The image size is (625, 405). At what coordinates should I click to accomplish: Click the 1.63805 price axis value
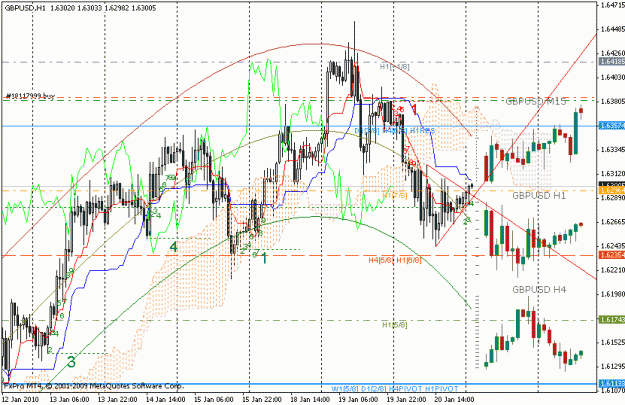pos(613,101)
